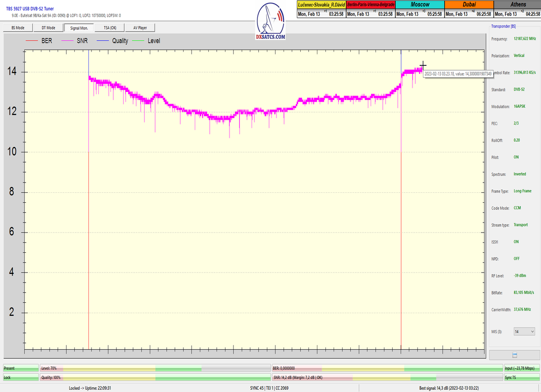
Task: Click the Present status indicator
Action: pyautogui.click(x=21, y=368)
